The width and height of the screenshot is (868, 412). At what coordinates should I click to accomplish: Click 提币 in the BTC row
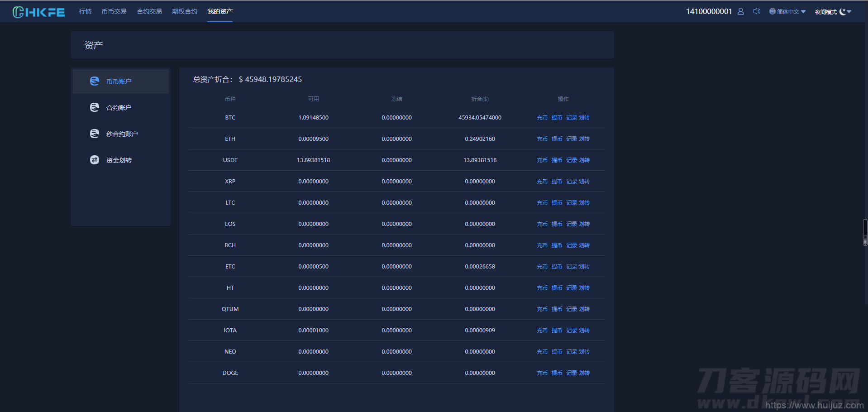[557, 118]
